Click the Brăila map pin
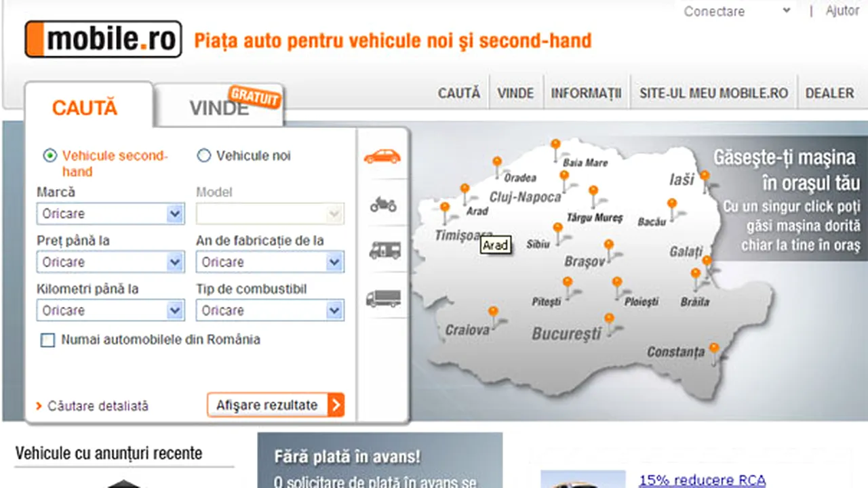 click(x=696, y=274)
